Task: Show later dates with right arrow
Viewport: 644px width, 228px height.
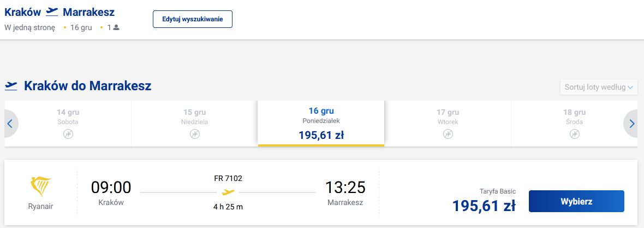Action: [631, 124]
